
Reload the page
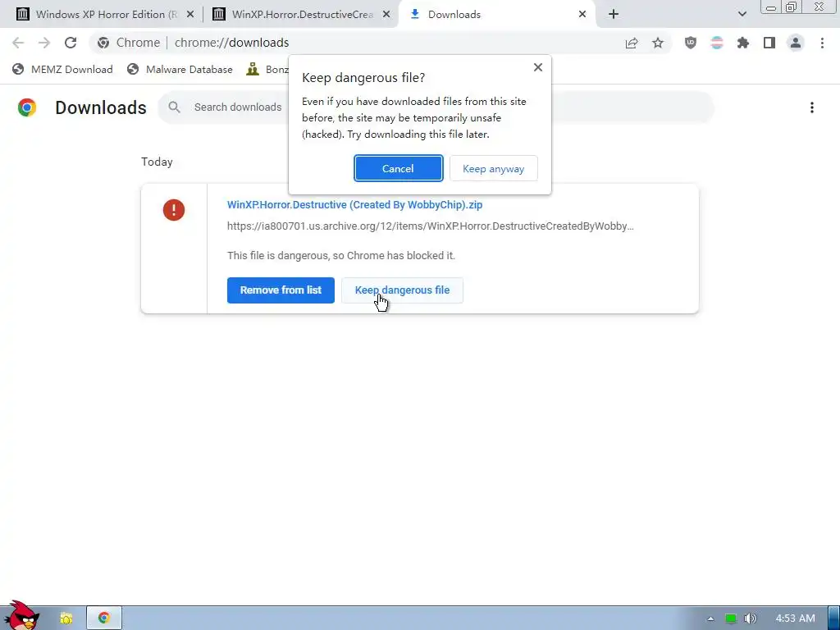pyautogui.click(x=71, y=43)
